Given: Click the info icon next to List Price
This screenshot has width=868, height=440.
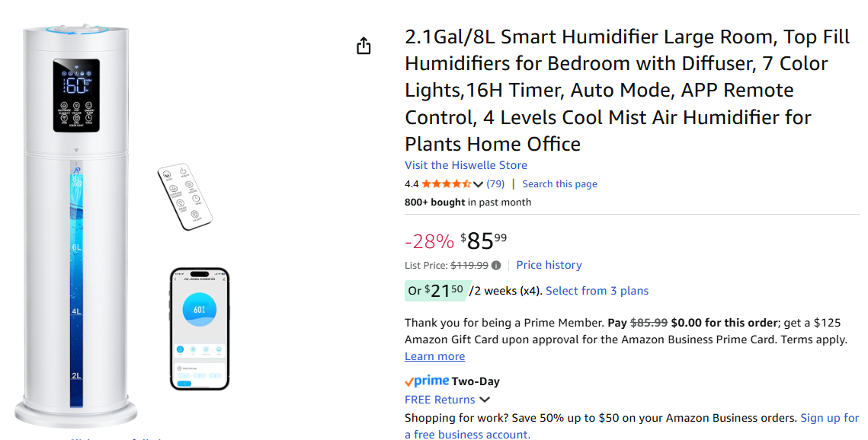Looking at the screenshot, I should (496, 266).
